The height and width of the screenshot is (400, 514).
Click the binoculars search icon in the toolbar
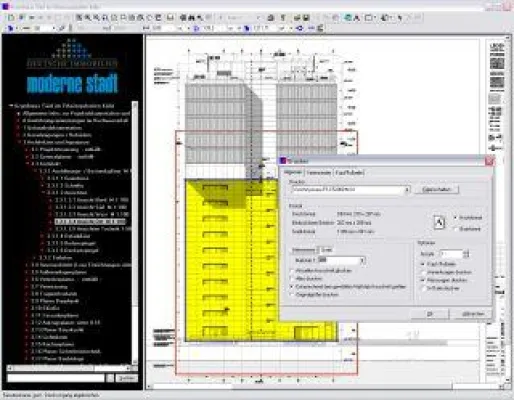pyautogui.click(x=191, y=18)
